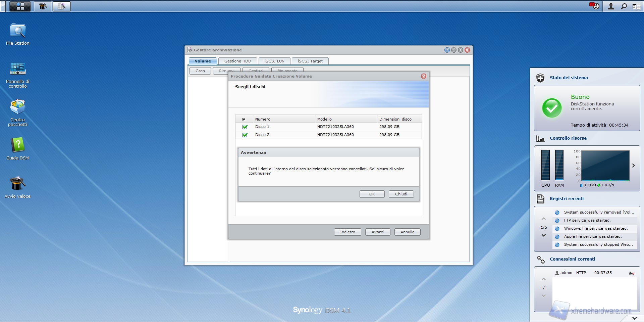This screenshot has height=322, width=644.
Task: Click the main menu grid icon
Action: pyautogui.click(x=20, y=6)
